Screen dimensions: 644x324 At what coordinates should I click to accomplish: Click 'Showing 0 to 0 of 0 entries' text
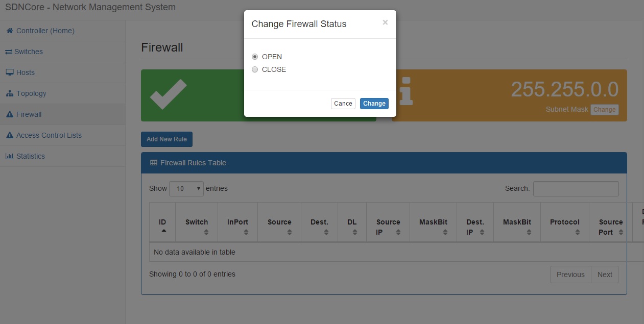click(x=192, y=274)
